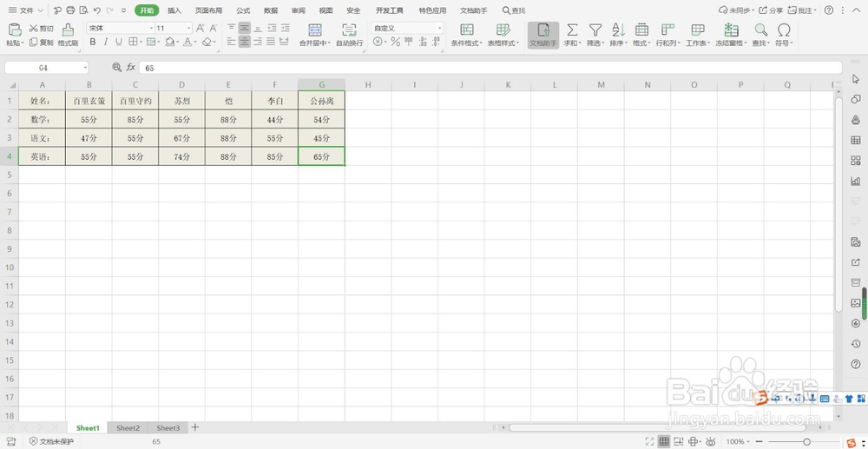Viewport: 868px width, 449px height.
Task: Switch to the Sheet2 tab
Action: click(x=128, y=428)
